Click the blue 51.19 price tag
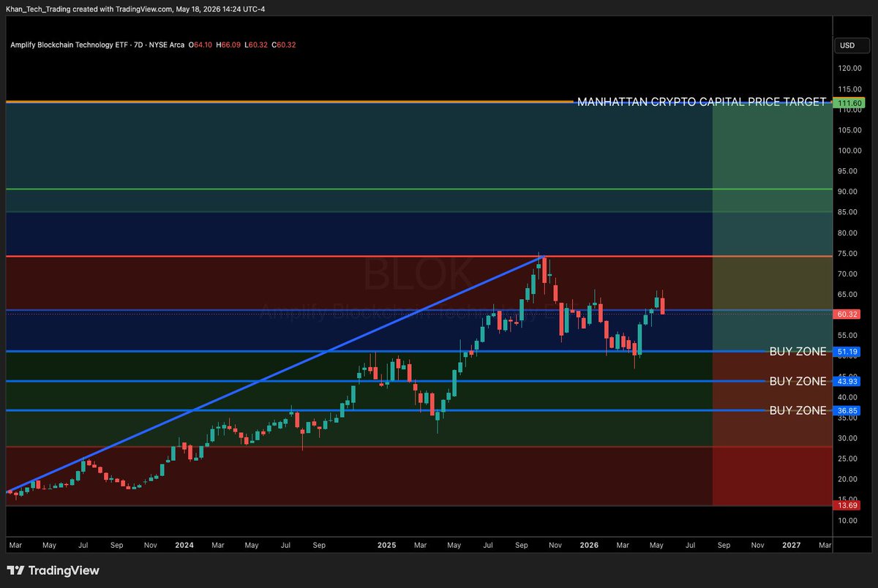Viewport: 878px width, 588px height. coord(847,352)
